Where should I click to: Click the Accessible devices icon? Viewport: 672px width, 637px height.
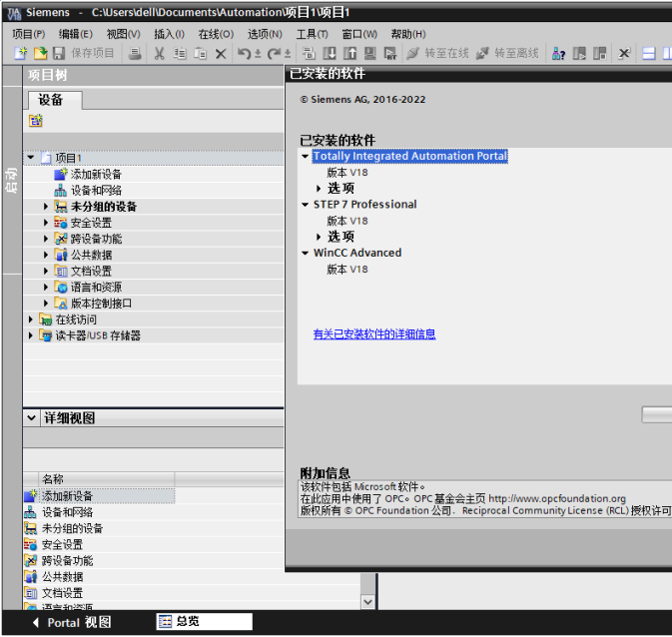558,53
